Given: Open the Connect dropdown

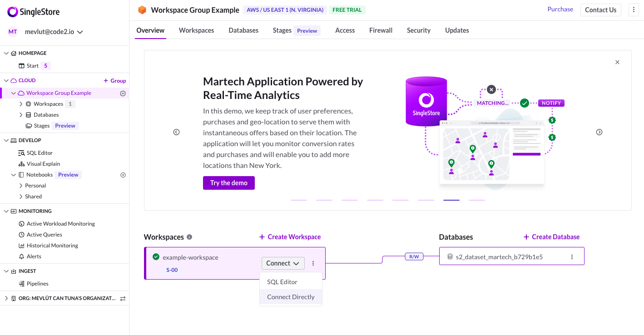Looking at the screenshot, I should click(282, 263).
